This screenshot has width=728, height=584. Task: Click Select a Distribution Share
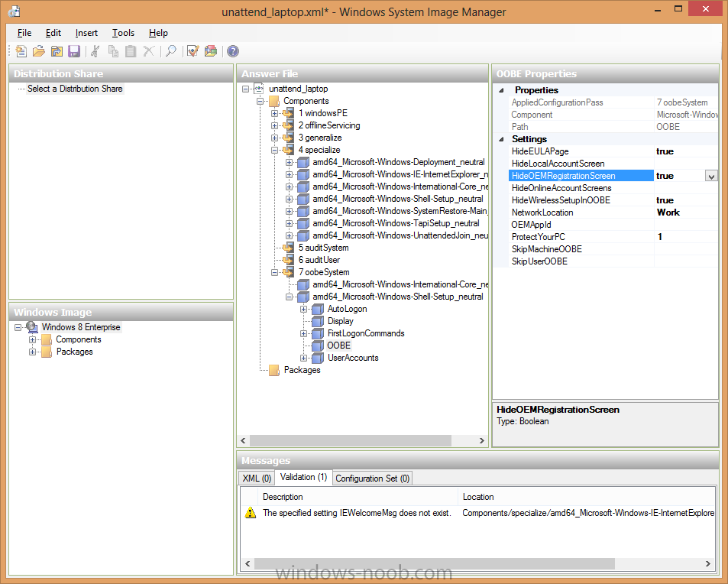tap(75, 89)
